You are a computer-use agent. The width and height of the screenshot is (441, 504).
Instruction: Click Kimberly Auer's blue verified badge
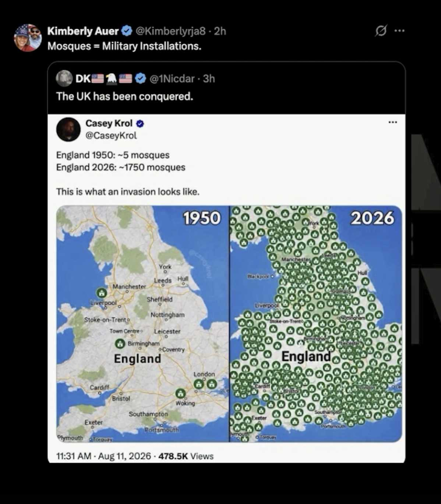pos(127,31)
